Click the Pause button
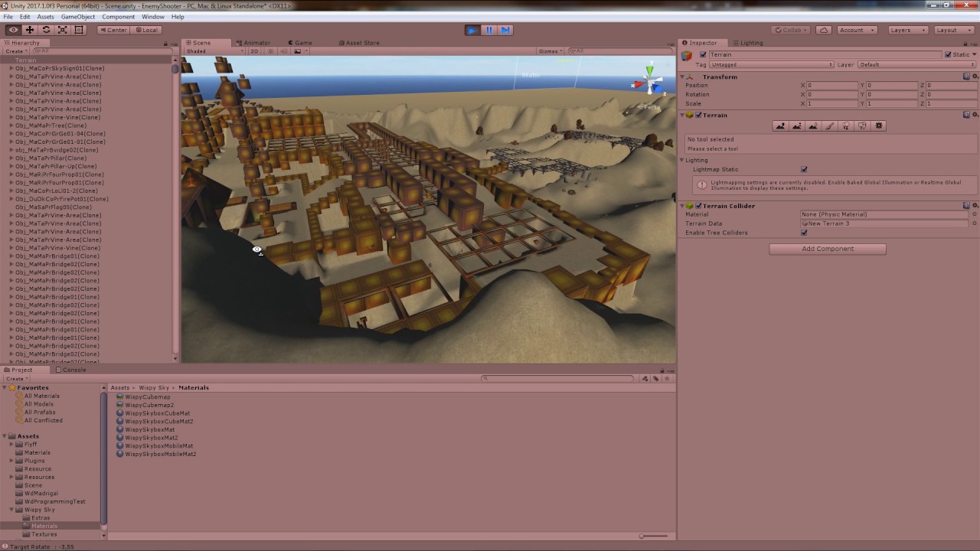 (488, 30)
